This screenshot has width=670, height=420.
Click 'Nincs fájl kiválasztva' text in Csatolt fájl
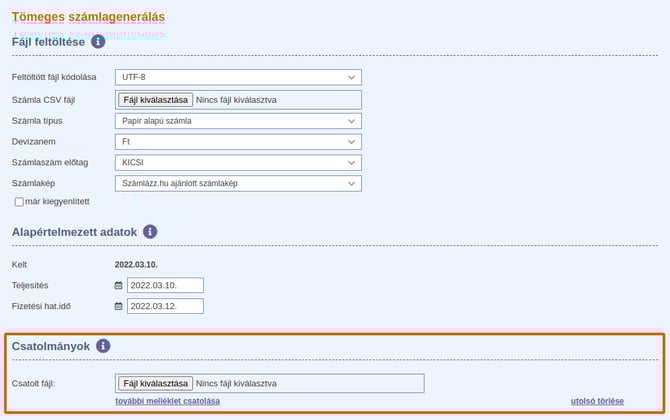[236, 383]
